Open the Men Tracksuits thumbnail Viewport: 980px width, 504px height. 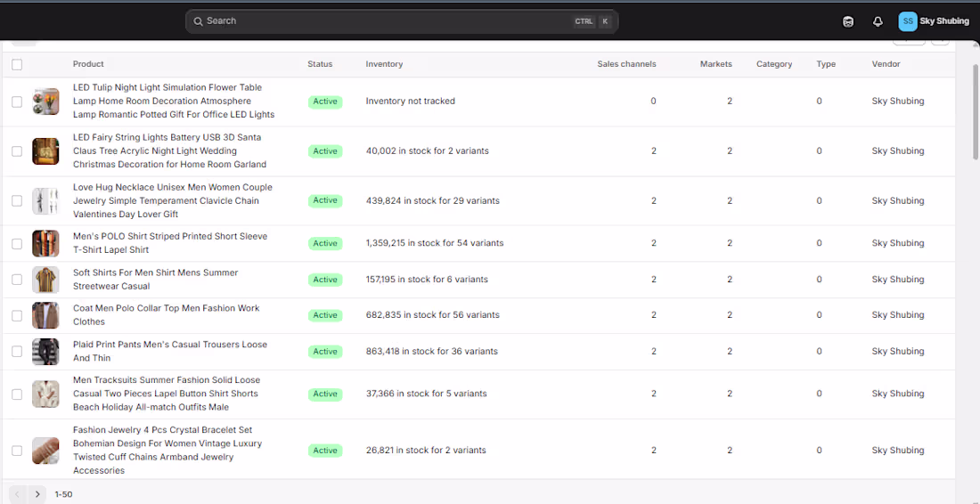(x=45, y=394)
